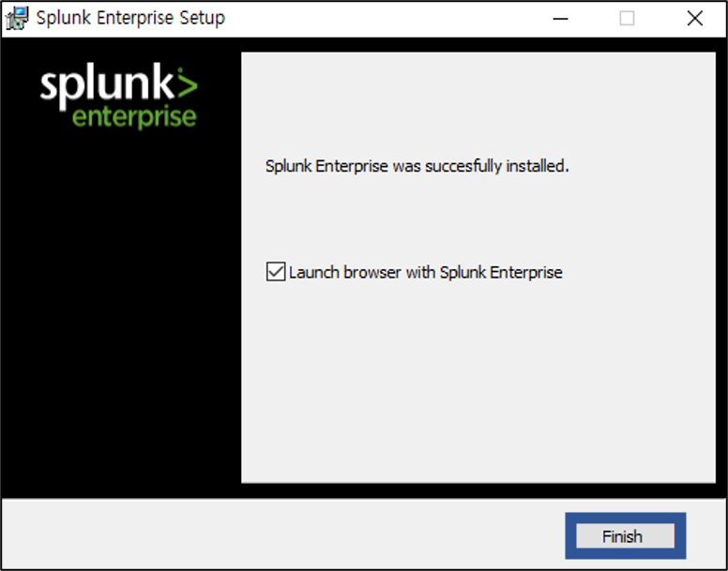Click the checkmark inside the launch checkbox
The image size is (728, 571).
click(276, 272)
